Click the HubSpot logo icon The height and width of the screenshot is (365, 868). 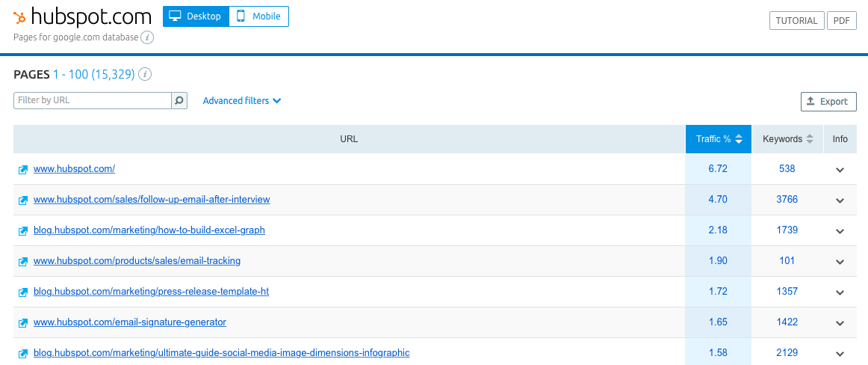click(x=20, y=18)
